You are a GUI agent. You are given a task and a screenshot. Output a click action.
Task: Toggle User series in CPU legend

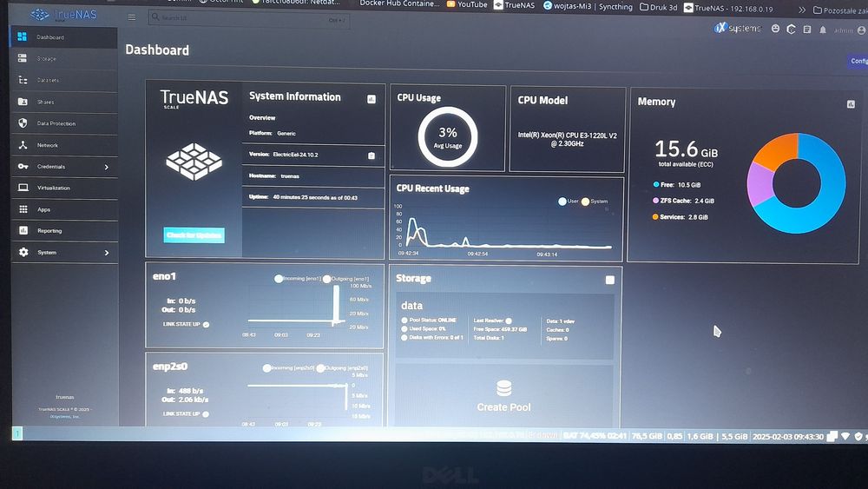(568, 201)
